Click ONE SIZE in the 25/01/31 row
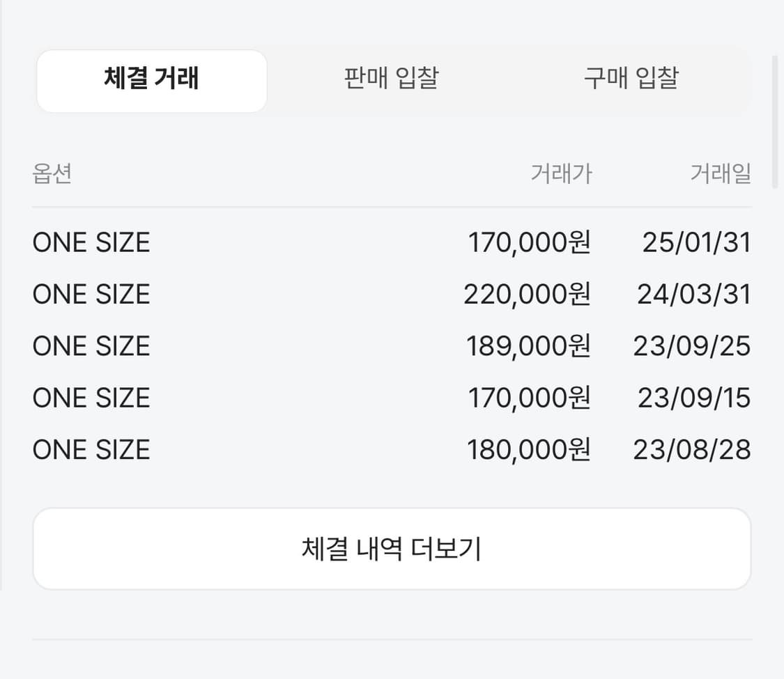The width and height of the screenshot is (784, 679). click(x=91, y=243)
